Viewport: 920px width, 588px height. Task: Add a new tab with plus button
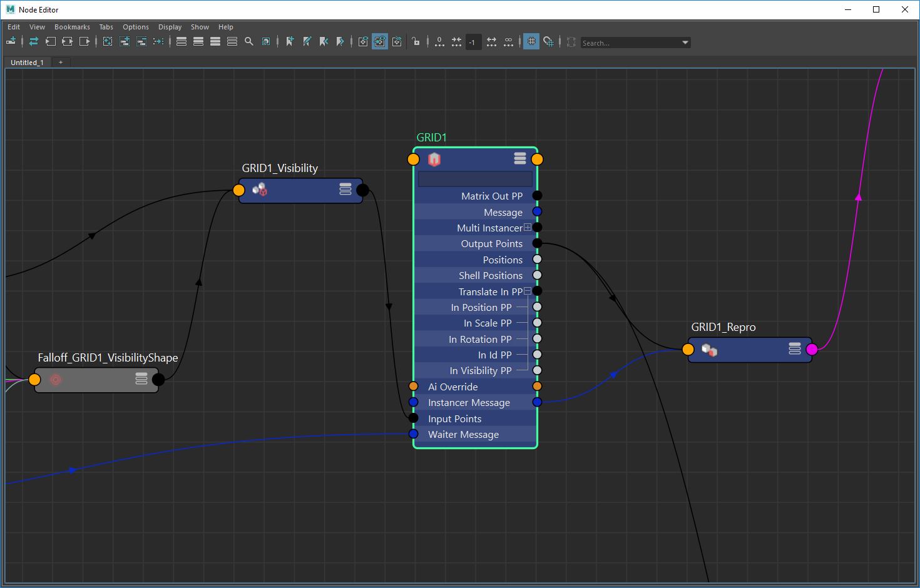(61, 63)
